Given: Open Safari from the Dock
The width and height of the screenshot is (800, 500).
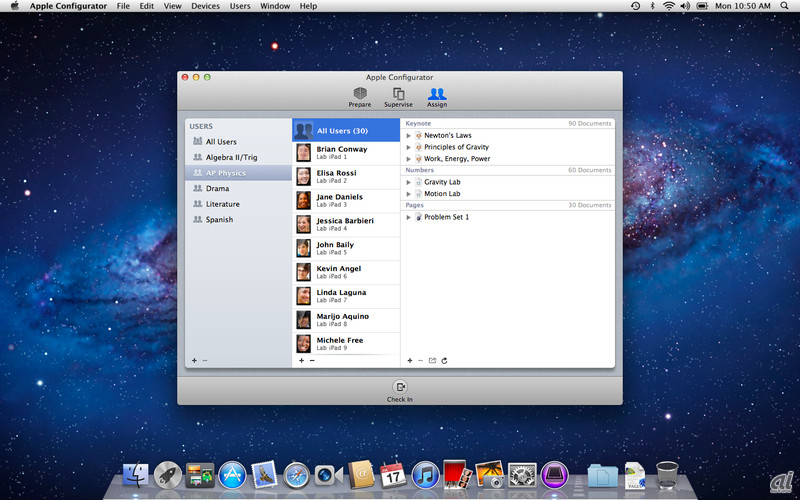Looking at the screenshot, I should (296, 474).
